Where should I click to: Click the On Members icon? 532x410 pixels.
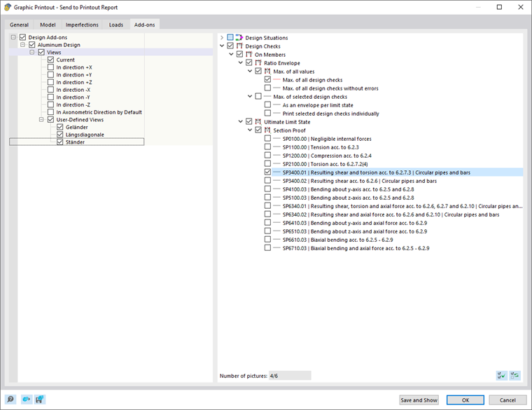point(248,55)
